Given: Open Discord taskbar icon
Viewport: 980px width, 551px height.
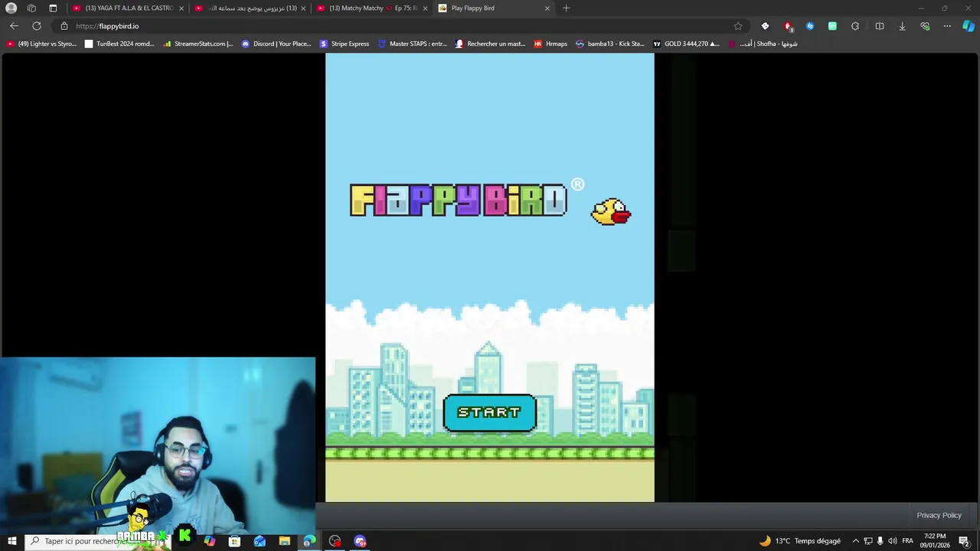Looking at the screenshot, I should point(360,541).
